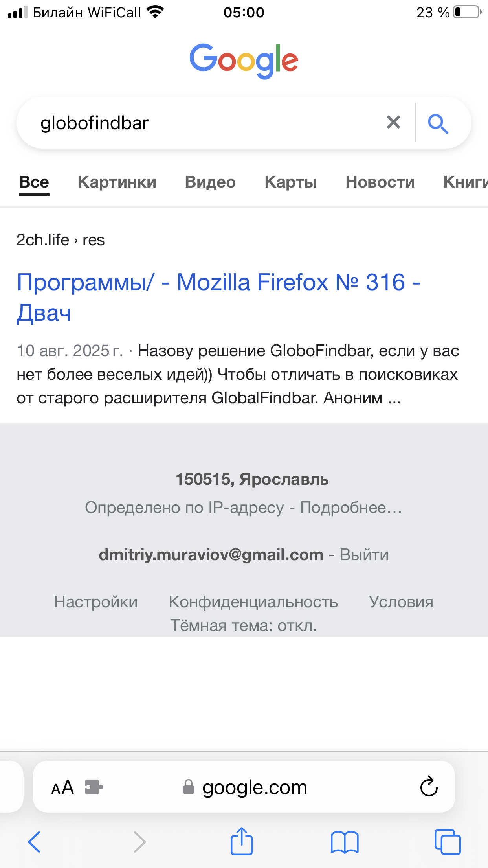Open Safari extensions puzzle icon

click(94, 787)
